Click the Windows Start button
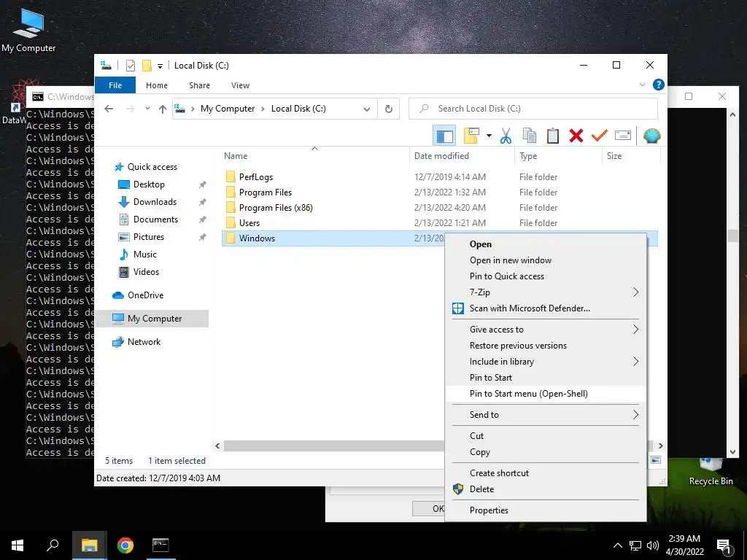 click(x=18, y=545)
